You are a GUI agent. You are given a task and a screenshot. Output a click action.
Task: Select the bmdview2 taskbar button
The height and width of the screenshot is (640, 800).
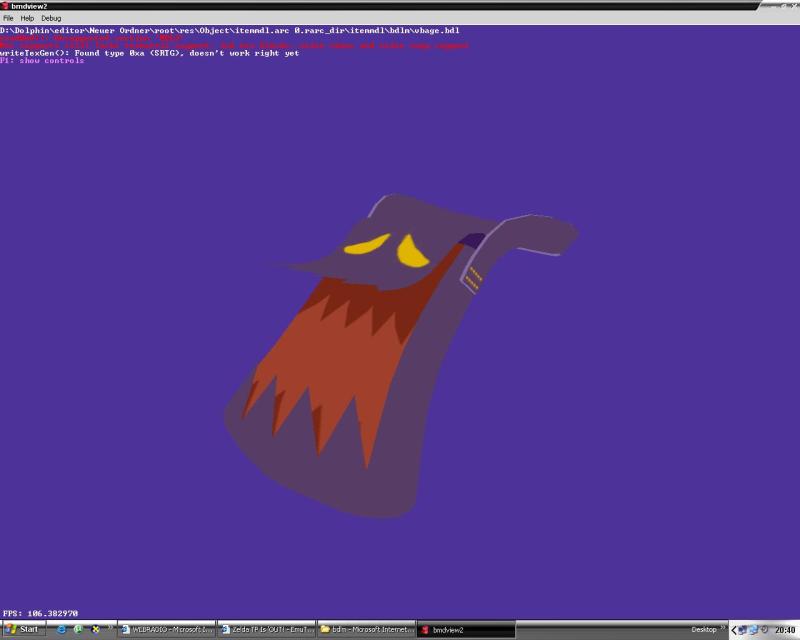pyautogui.click(x=466, y=630)
